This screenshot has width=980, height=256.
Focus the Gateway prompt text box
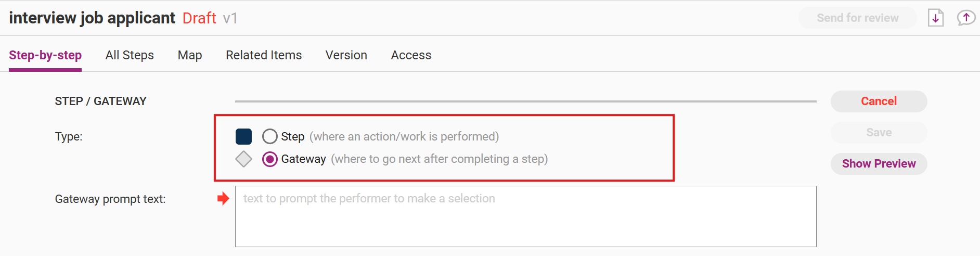pyautogui.click(x=525, y=216)
